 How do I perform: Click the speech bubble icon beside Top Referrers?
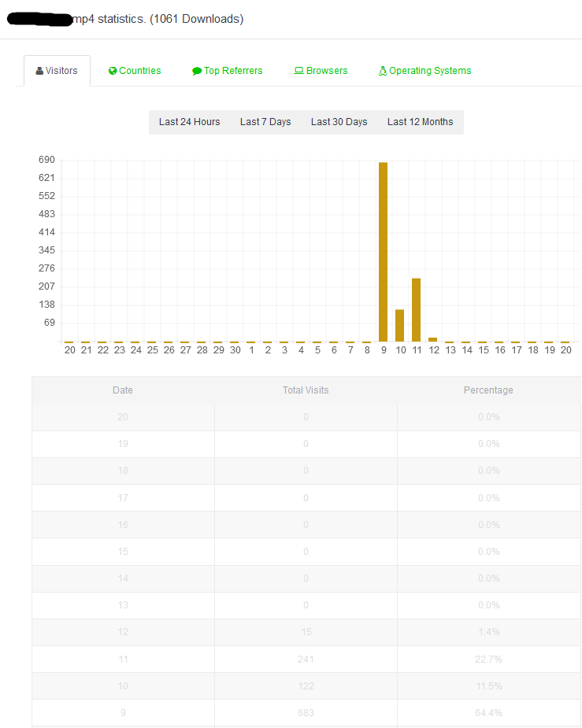pos(196,71)
